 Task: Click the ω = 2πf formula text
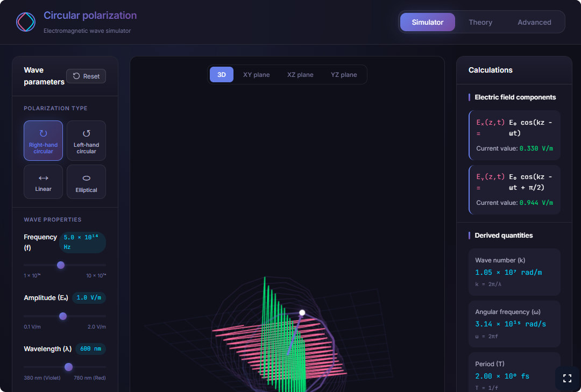point(486,337)
